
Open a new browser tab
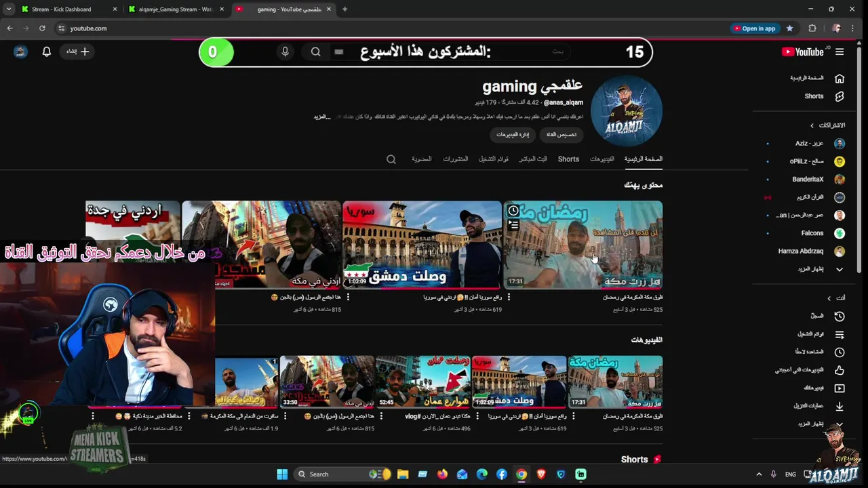click(x=344, y=9)
